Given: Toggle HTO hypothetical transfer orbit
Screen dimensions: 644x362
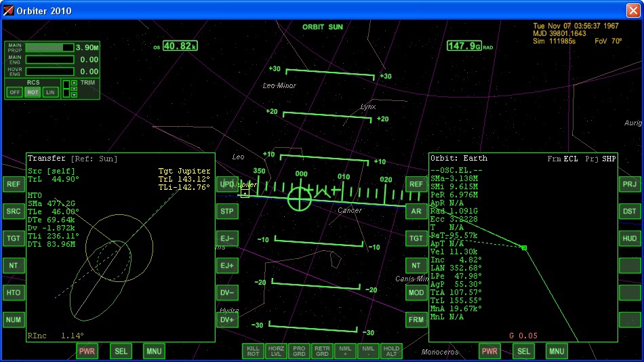Looking at the screenshot, I should tap(14, 293).
